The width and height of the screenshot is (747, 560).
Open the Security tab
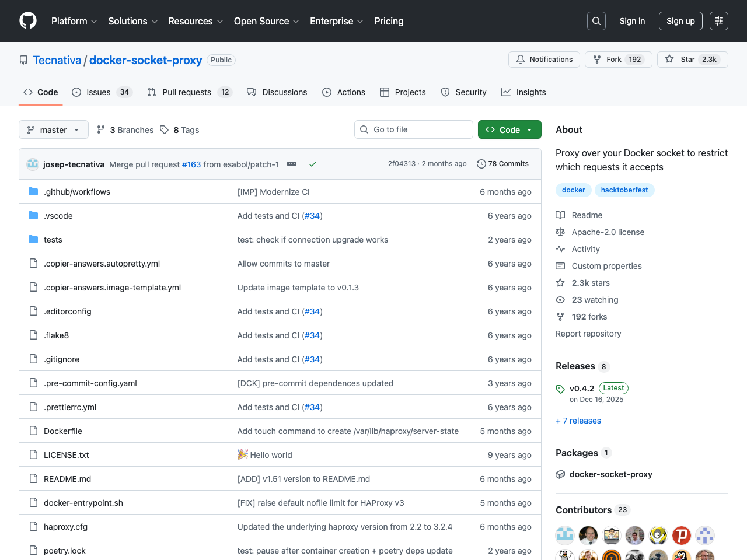pyautogui.click(x=464, y=92)
